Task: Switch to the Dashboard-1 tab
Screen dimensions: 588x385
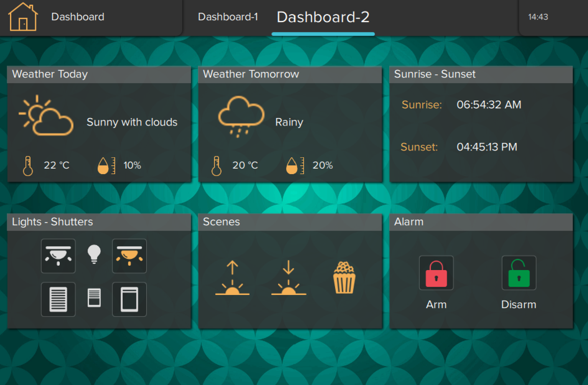Action: [228, 17]
